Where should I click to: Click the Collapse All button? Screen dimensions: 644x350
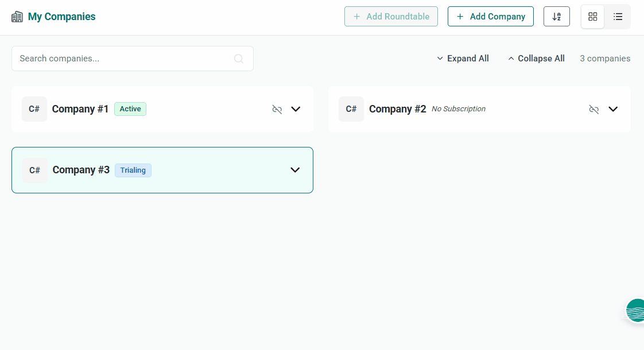pyautogui.click(x=537, y=59)
